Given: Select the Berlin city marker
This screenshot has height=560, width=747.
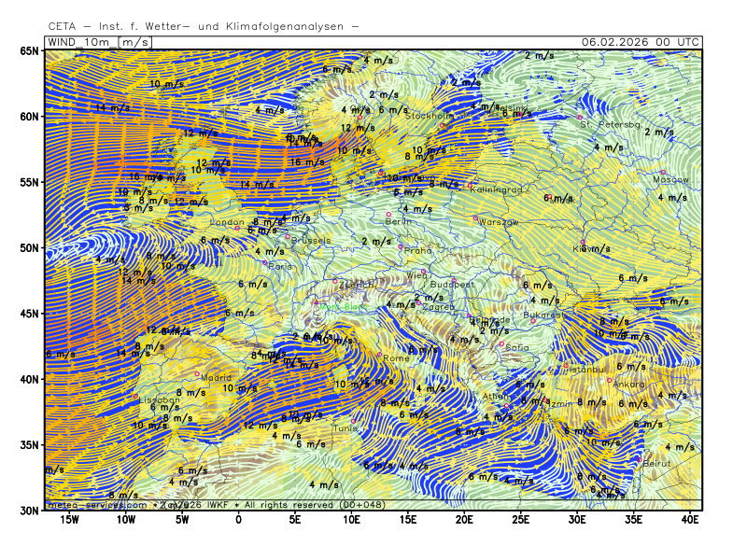Looking at the screenshot, I should (x=389, y=215).
